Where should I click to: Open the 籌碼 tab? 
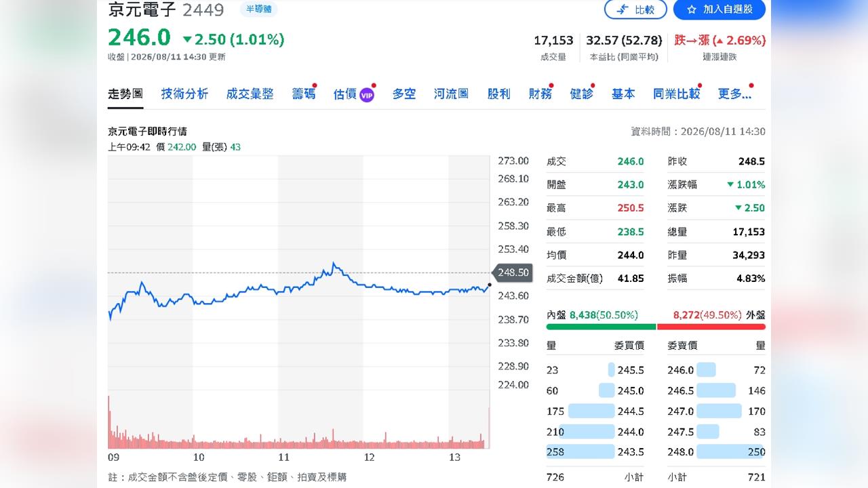point(304,94)
